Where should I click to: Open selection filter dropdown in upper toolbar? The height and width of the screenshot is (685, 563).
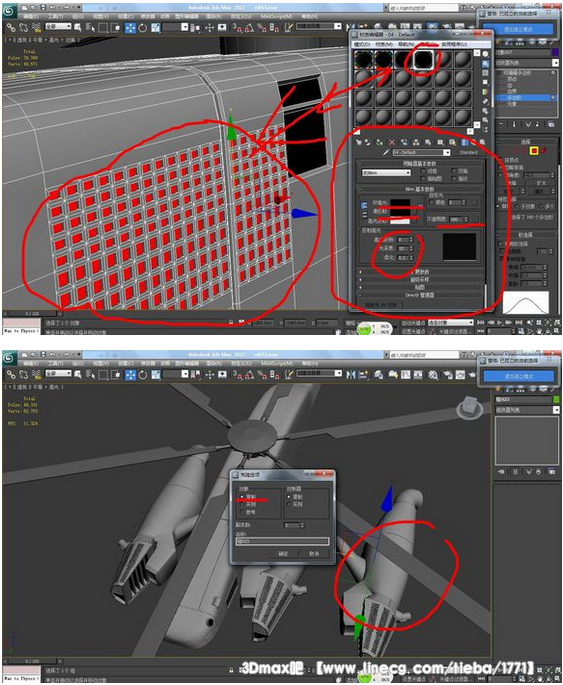pyautogui.click(x=58, y=27)
